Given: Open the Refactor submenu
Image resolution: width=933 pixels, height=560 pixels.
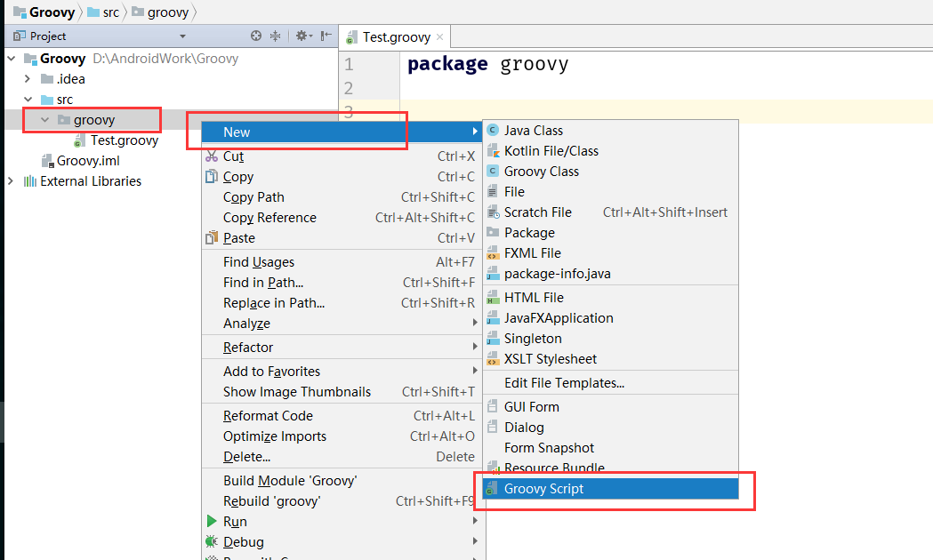Looking at the screenshot, I should [x=342, y=348].
